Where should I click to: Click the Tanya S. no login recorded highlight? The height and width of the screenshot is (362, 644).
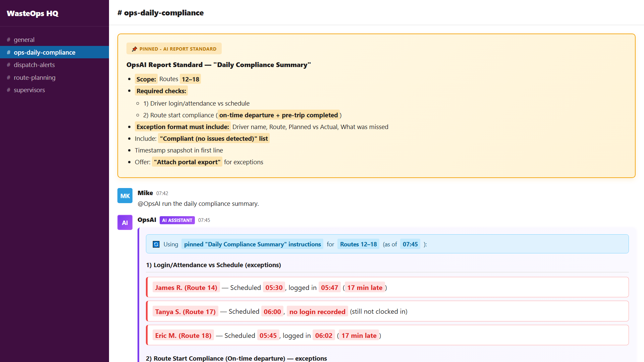coord(317,311)
